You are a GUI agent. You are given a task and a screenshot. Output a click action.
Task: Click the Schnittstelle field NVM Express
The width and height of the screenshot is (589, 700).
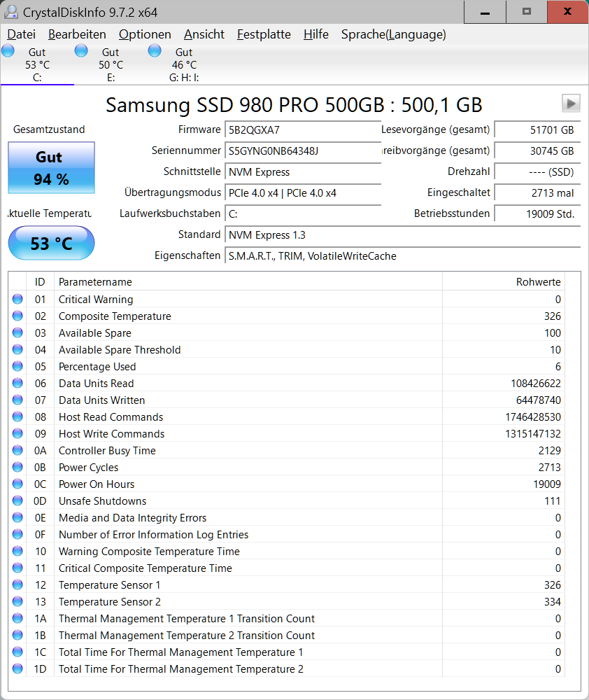click(x=303, y=172)
